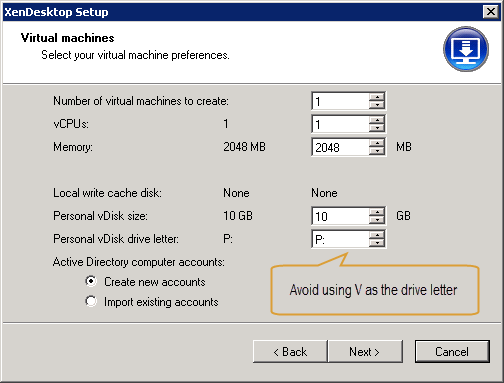The height and width of the screenshot is (383, 504).
Task: Increase Memory value with up arrow
Action: click(377, 143)
